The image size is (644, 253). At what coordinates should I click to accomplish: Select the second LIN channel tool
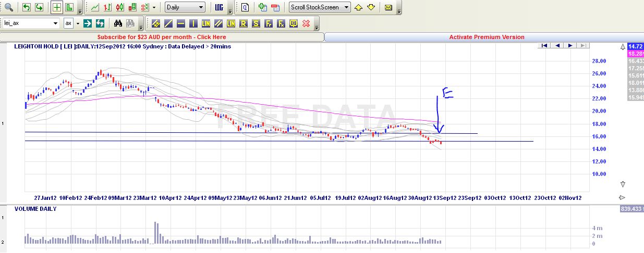[x=231, y=23]
